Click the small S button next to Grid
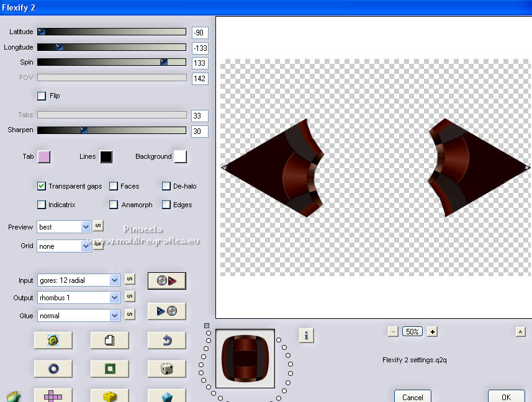 point(98,244)
